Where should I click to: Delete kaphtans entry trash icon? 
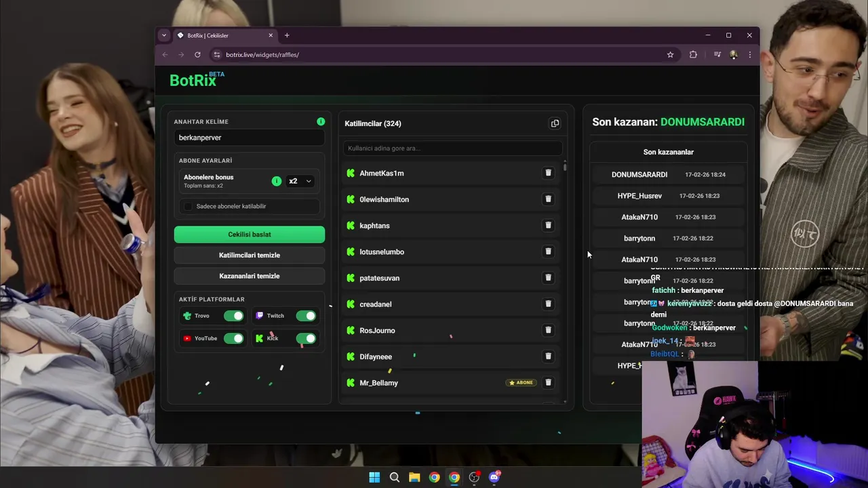[x=548, y=225]
